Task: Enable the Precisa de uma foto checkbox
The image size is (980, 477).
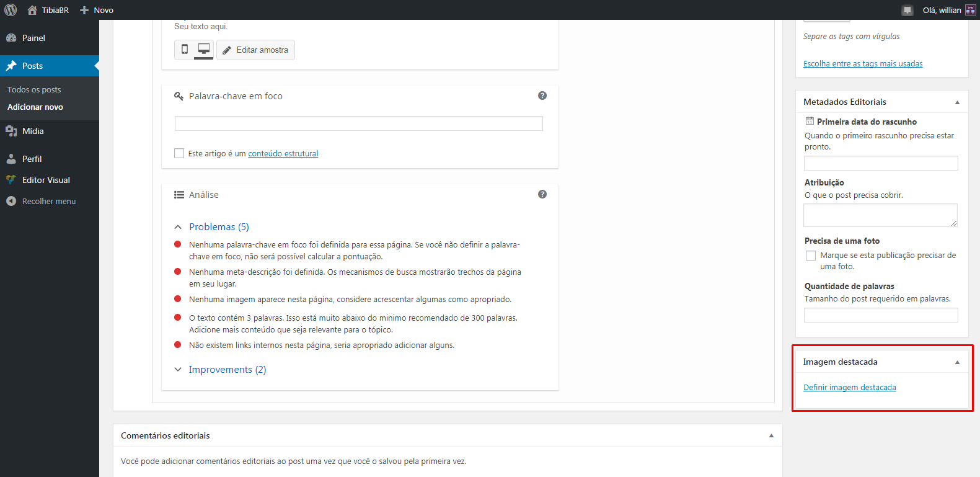Action: click(x=810, y=256)
